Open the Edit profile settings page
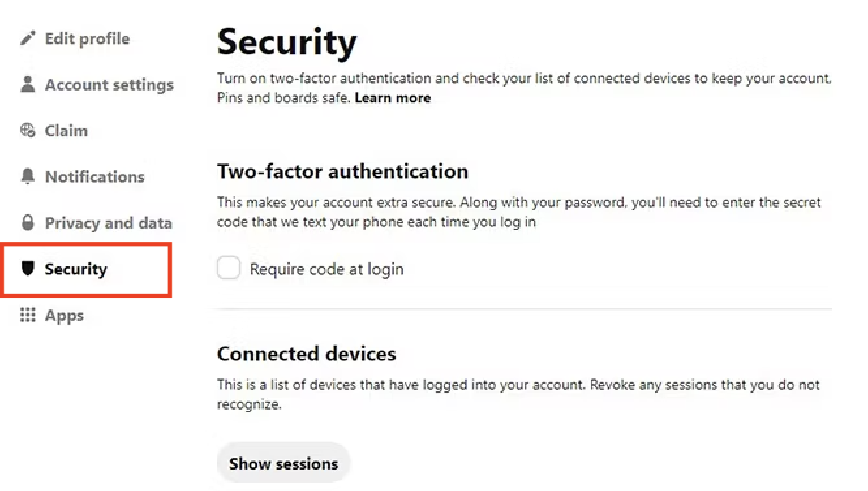 click(x=87, y=38)
